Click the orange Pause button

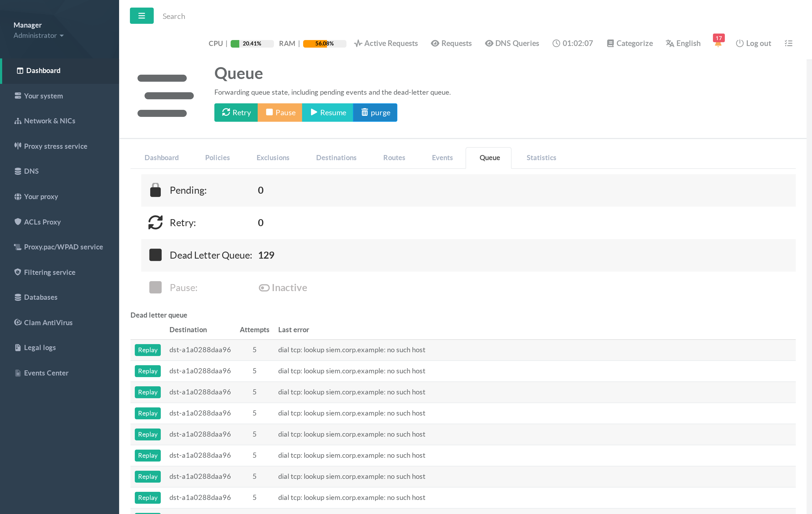click(280, 113)
